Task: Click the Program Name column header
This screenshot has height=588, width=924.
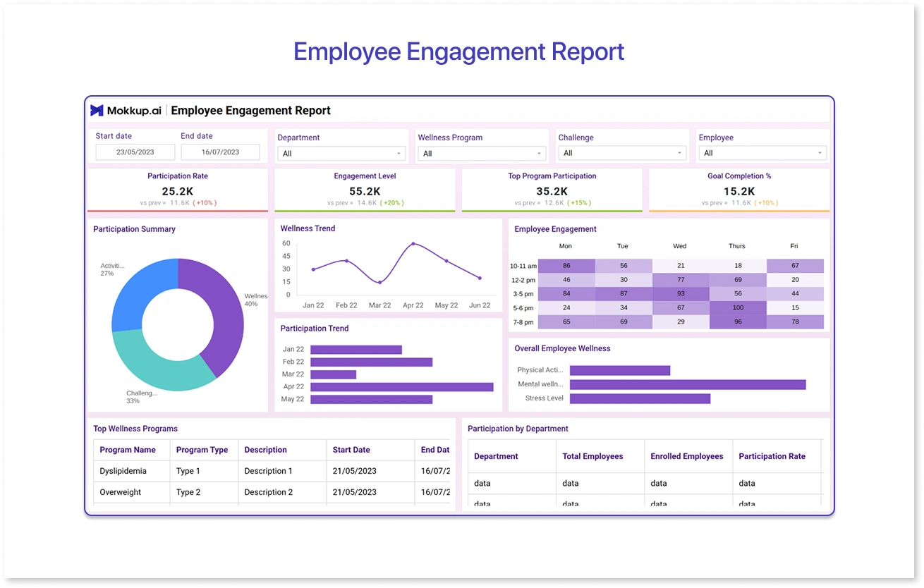Action: (x=132, y=450)
